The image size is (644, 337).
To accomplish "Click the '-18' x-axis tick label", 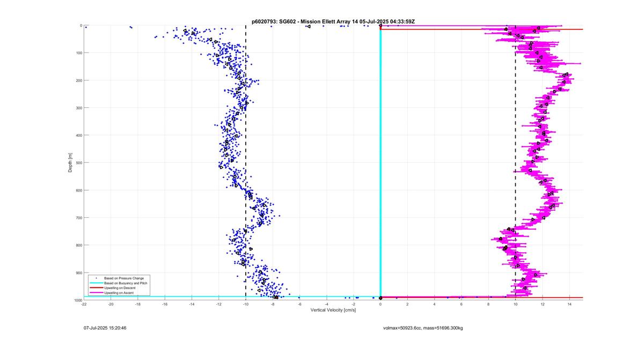I will pyautogui.click(x=138, y=304).
